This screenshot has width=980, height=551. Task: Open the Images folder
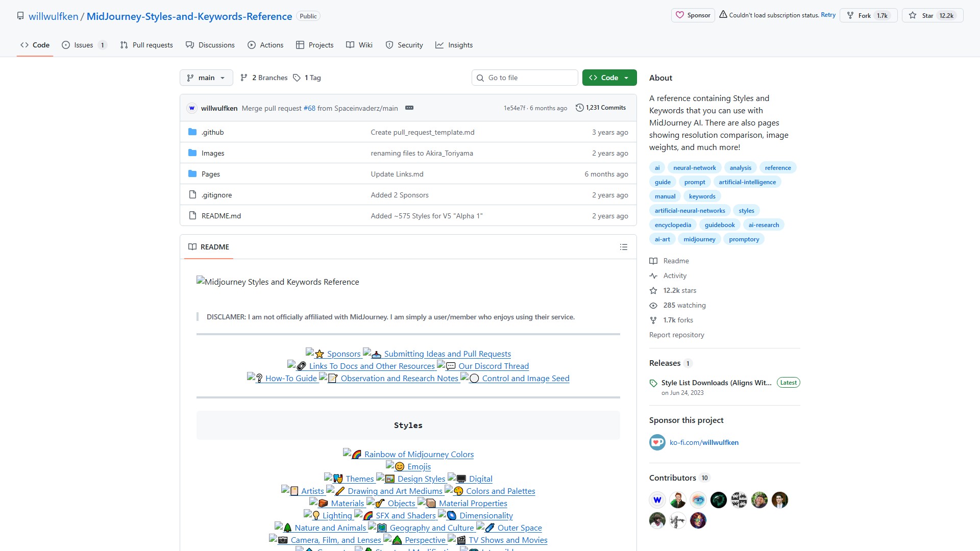[213, 153]
